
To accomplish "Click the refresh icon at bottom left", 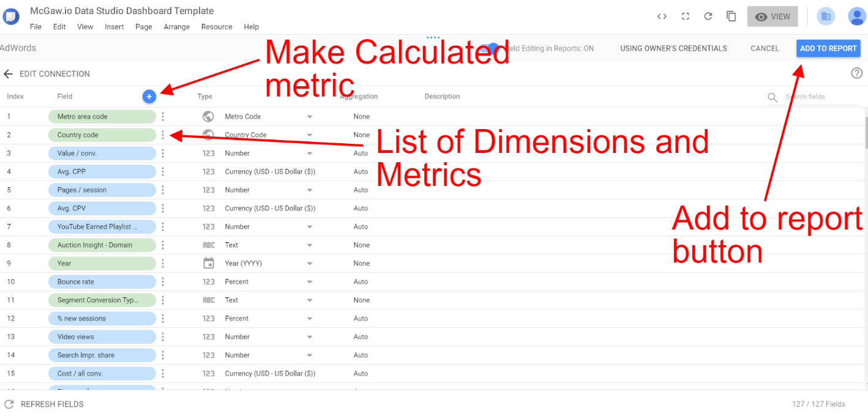I will 9,404.
